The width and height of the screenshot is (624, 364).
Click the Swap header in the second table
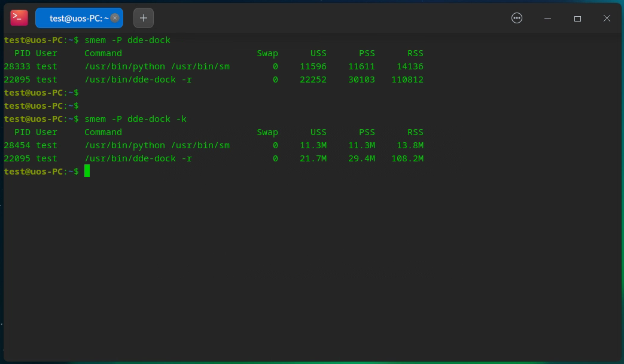tap(267, 132)
